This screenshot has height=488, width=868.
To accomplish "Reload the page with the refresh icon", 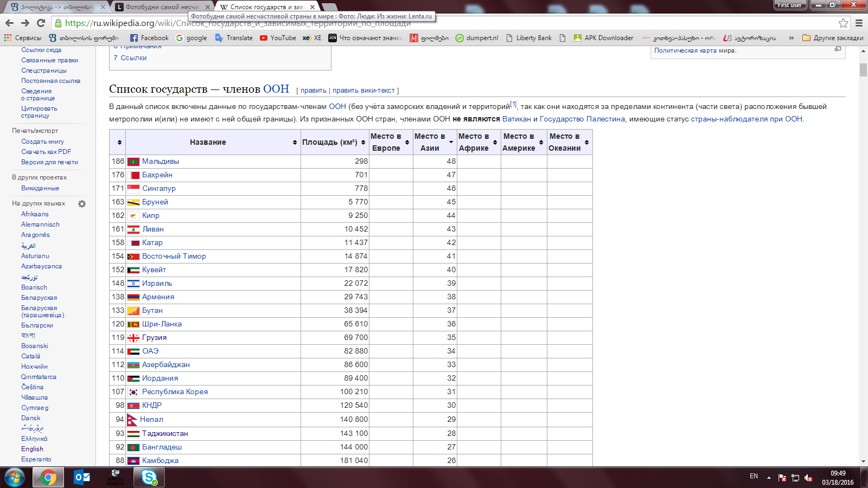I will click(x=41, y=23).
